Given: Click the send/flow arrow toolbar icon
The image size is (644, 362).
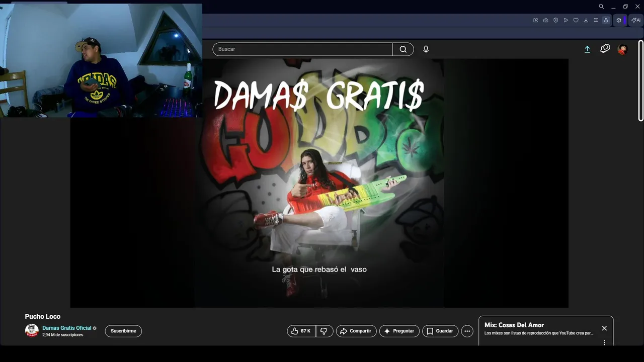Looking at the screenshot, I should point(566,20).
